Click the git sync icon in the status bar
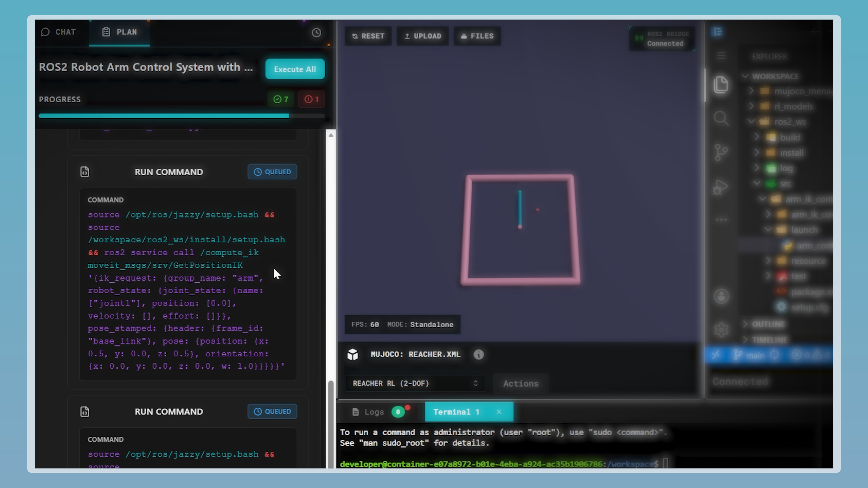 coord(774,355)
